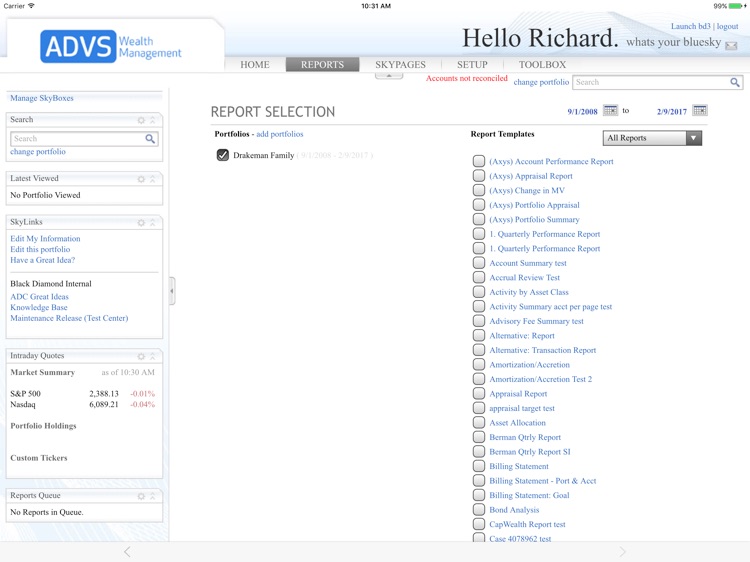Click the Launch bd3 link
Image resolution: width=750 pixels, height=562 pixels.
691,26
